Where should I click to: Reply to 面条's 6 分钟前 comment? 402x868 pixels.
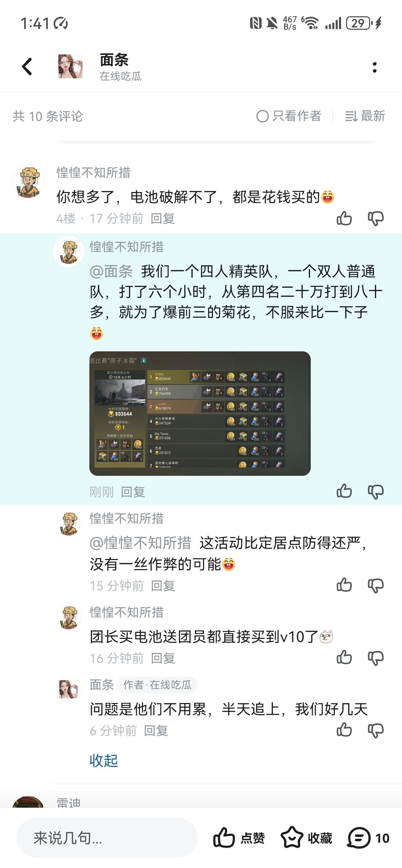156,730
